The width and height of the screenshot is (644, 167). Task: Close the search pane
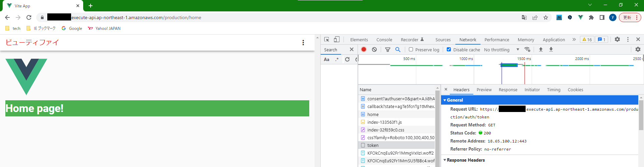[x=352, y=49]
